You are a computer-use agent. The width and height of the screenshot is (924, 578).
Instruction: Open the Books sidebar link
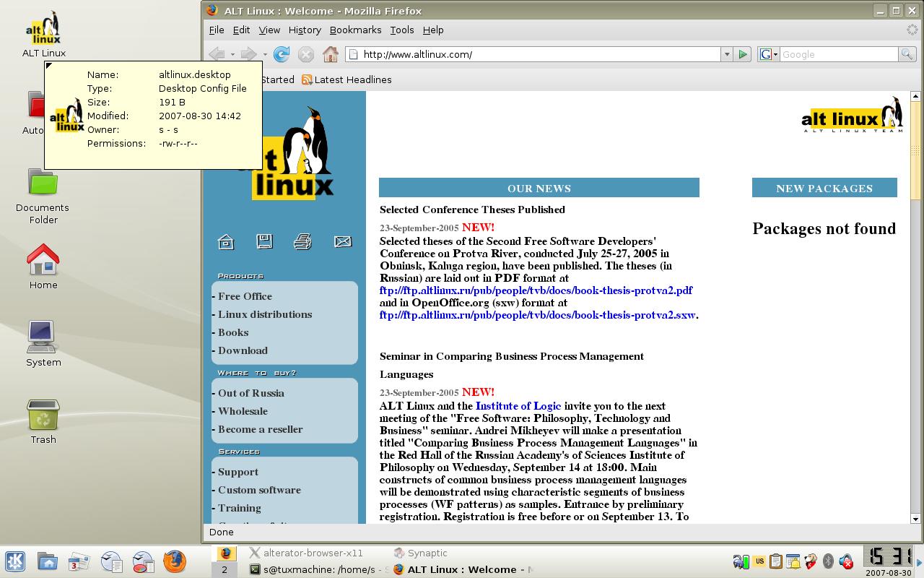[x=233, y=332]
